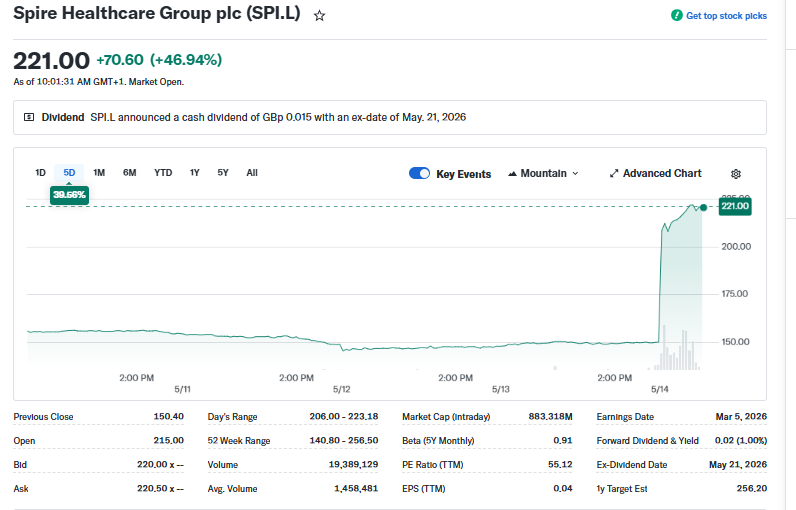Switch chart to 1M range
This screenshot has height=510, width=796.
[99, 173]
